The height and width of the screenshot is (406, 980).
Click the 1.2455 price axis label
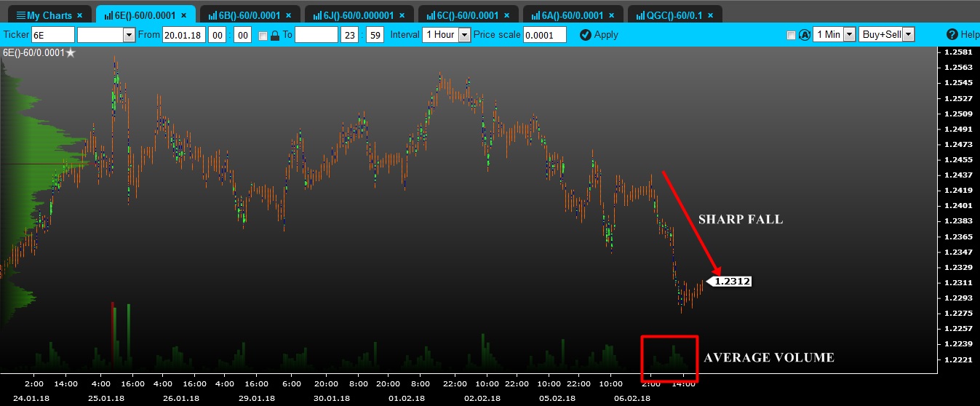pos(957,160)
